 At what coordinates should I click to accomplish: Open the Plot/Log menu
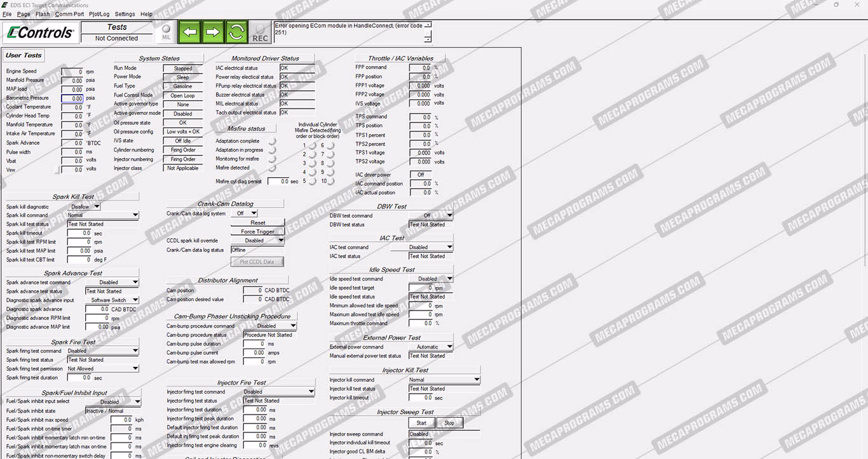pos(99,14)
